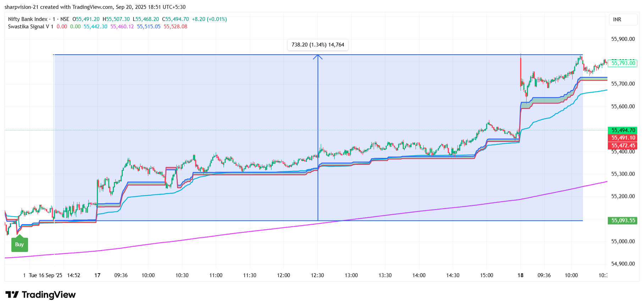Click the green Buy signal label
This screenshot has height=308, width=644.
coord(20,244)
